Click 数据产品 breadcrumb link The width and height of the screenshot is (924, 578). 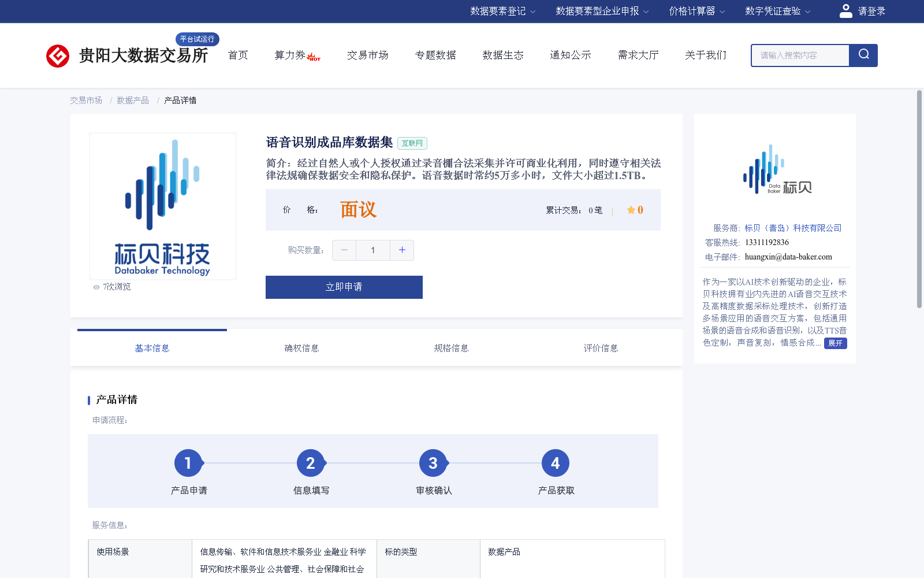(x=133, y=101)
